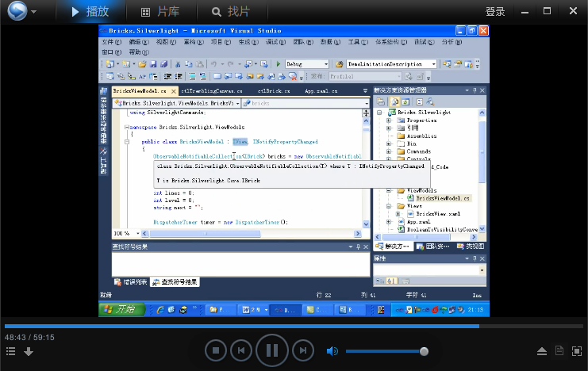
Task: Click the download arrow icon
Action: [28, 351]
